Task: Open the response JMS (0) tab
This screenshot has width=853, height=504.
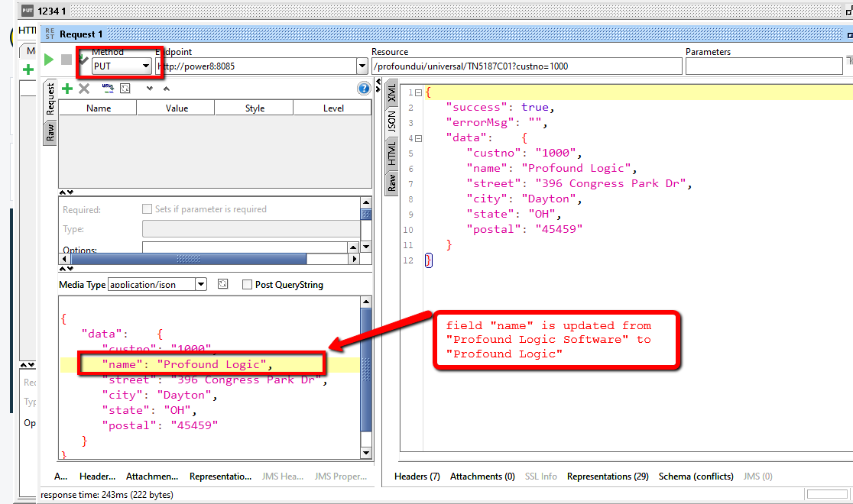Action: coord(757,477)
